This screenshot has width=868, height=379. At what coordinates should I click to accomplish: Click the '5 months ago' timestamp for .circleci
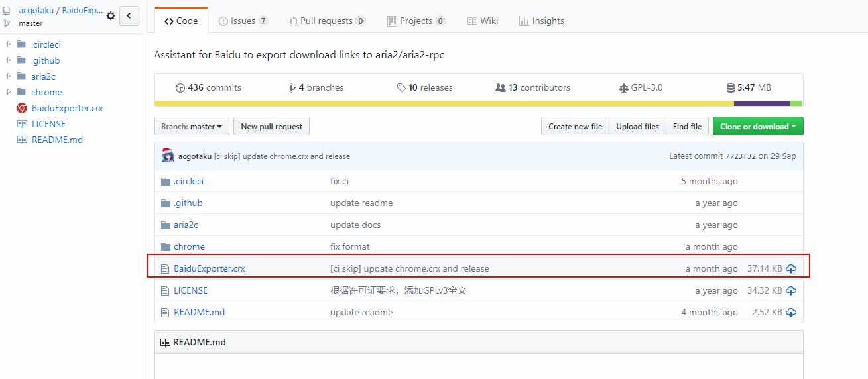(710, 181)
